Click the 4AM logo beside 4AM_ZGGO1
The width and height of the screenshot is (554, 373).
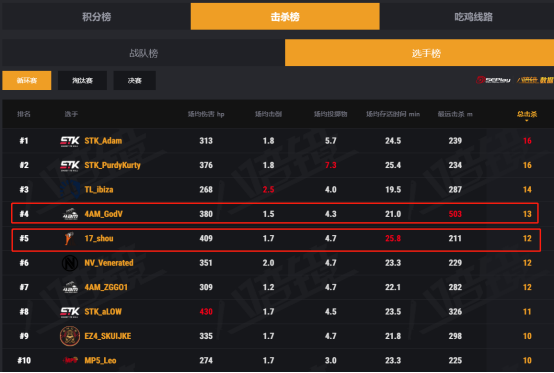pyautogui.click(x=70, y=288)
